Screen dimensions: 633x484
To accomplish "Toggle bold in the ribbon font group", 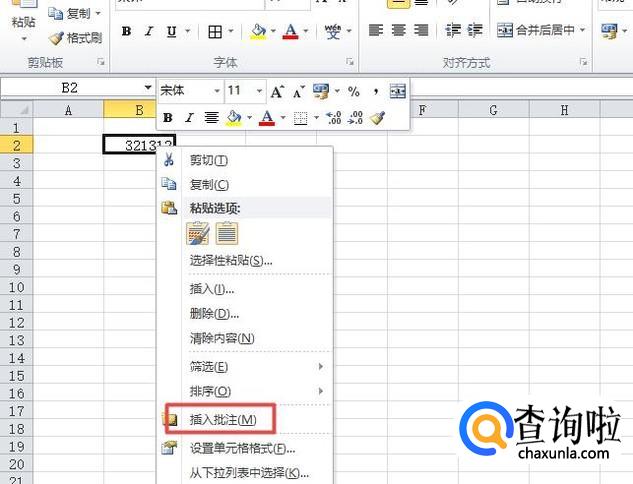I will click(x=126, y=32).
